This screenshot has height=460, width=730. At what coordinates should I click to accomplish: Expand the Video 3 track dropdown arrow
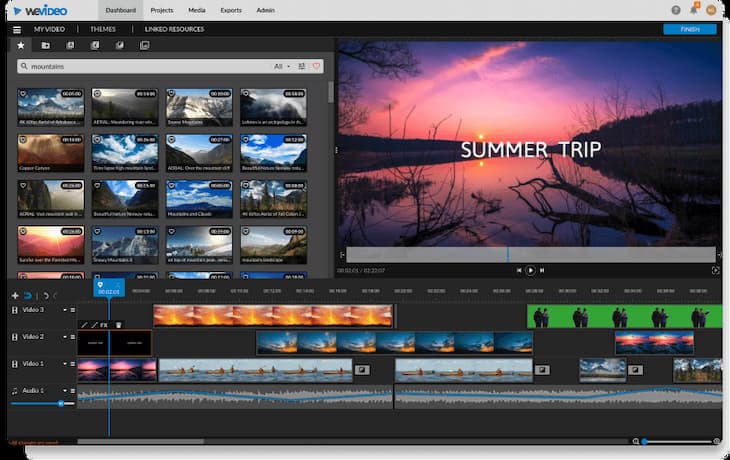pos(65,310)
